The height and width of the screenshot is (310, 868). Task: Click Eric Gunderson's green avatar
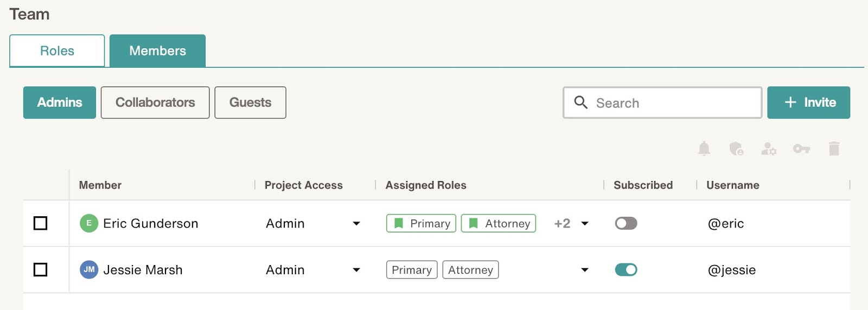89,223
